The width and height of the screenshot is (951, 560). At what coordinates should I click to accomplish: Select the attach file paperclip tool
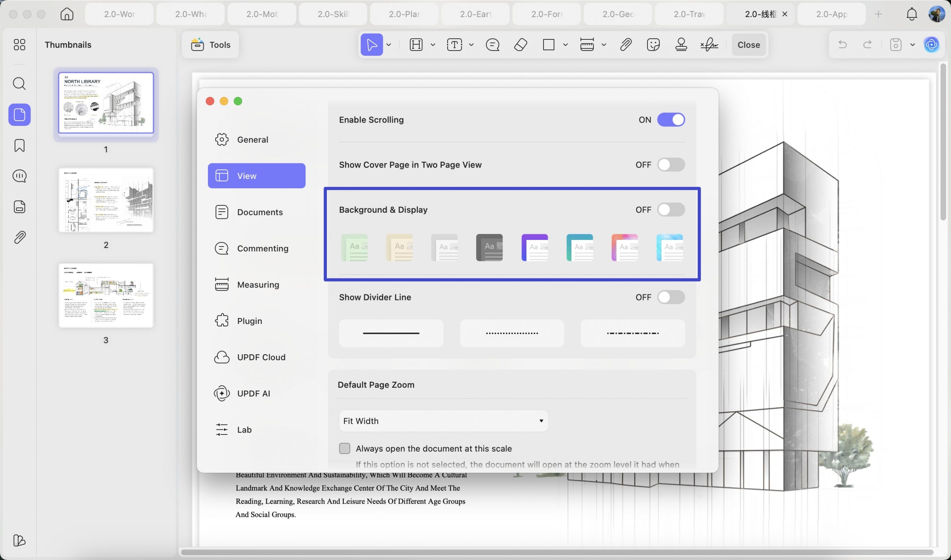pyautogui.click(x=625, y=45)
